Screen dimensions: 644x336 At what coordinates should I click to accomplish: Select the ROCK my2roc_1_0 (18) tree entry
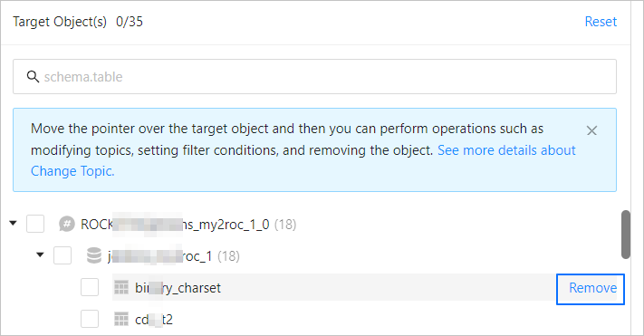pyautogui.click(x=188, y=225)
